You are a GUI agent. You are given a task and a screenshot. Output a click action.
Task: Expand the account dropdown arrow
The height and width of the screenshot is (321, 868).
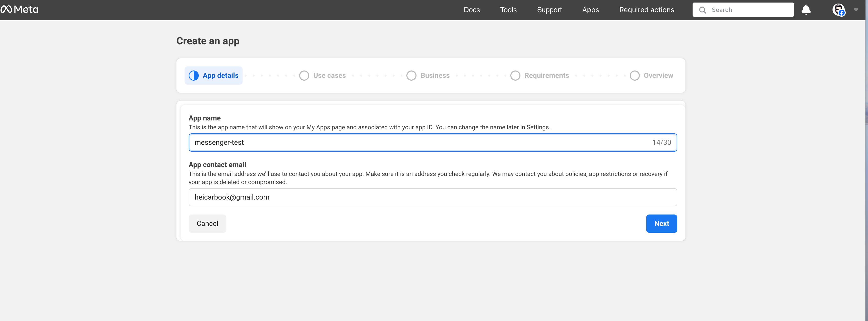tap(857, 10)
